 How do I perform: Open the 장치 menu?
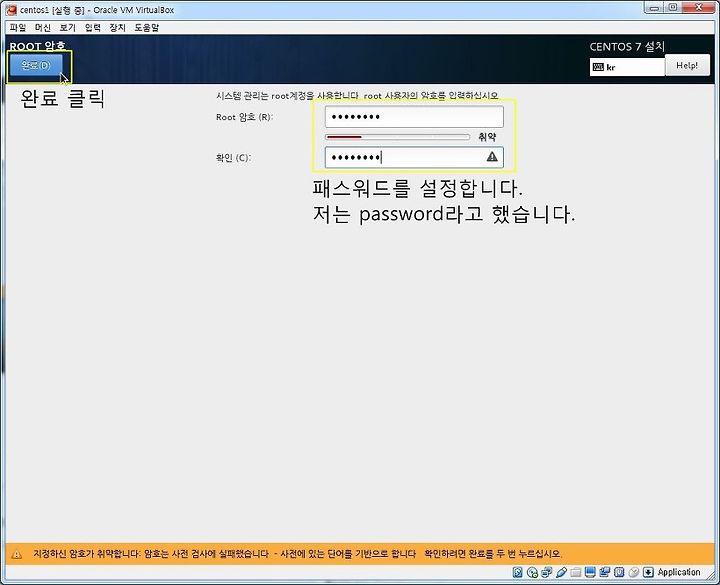click(118, 28)
